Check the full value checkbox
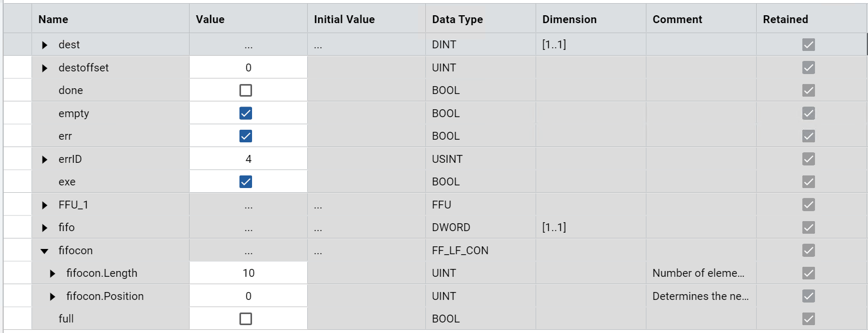This screenshot has width=868, height=333. pyautogui.click(x=246, y=319)
